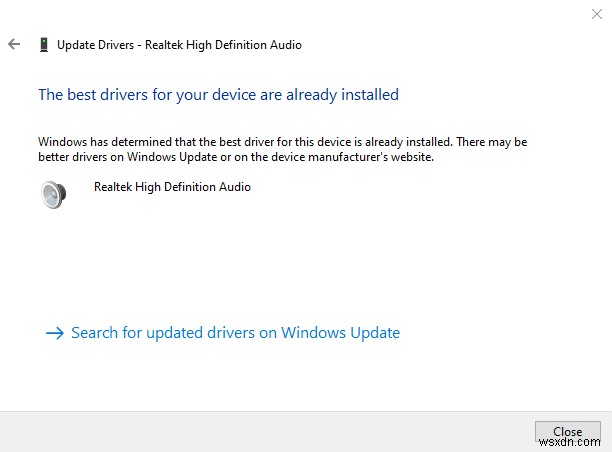Click "Realtek" in the window title
The width and height of the screenshot is (612, 452).
click(164, 45)
